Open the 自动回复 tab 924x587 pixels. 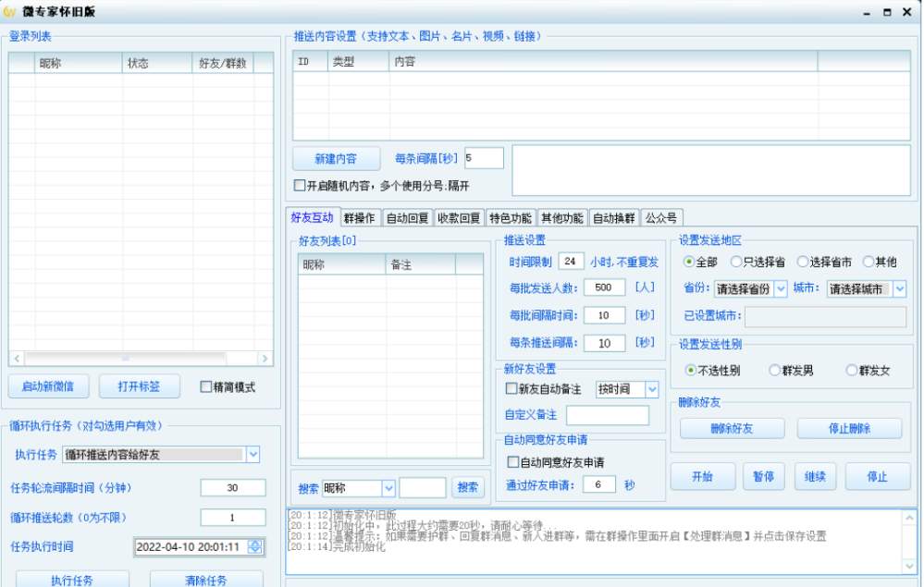(407, 218)
